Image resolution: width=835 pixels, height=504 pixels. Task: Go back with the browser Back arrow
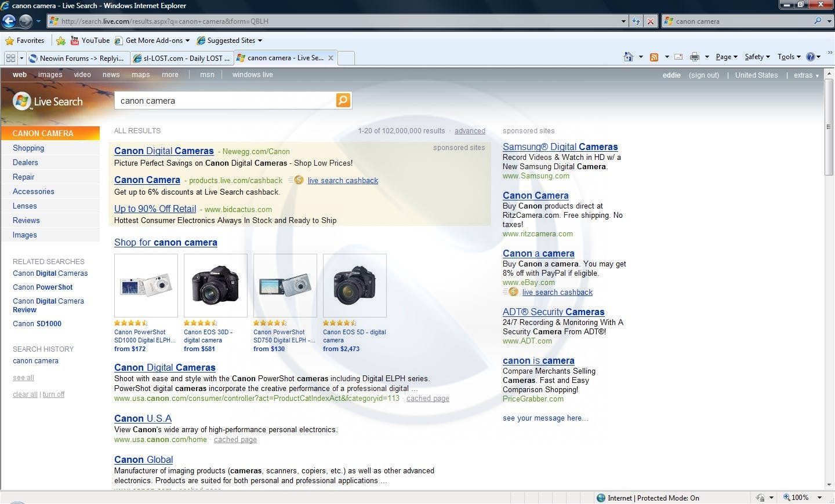coord(9,21)
